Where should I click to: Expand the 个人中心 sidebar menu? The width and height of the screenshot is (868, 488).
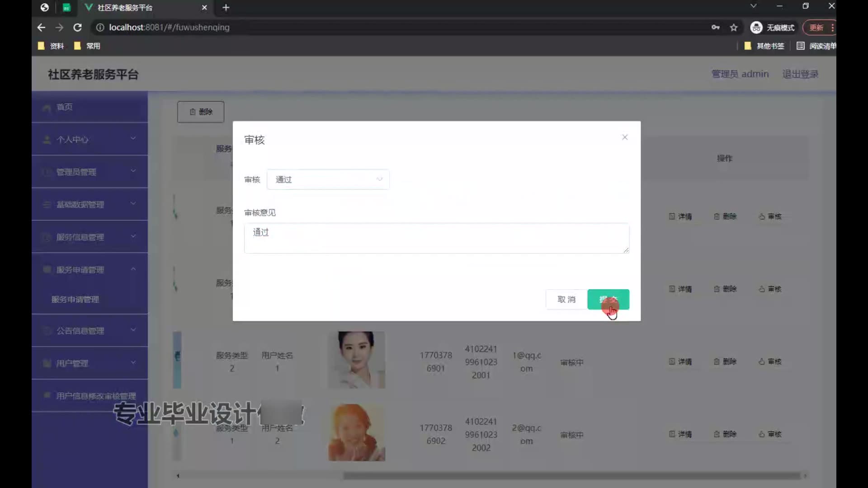point(90,139)
